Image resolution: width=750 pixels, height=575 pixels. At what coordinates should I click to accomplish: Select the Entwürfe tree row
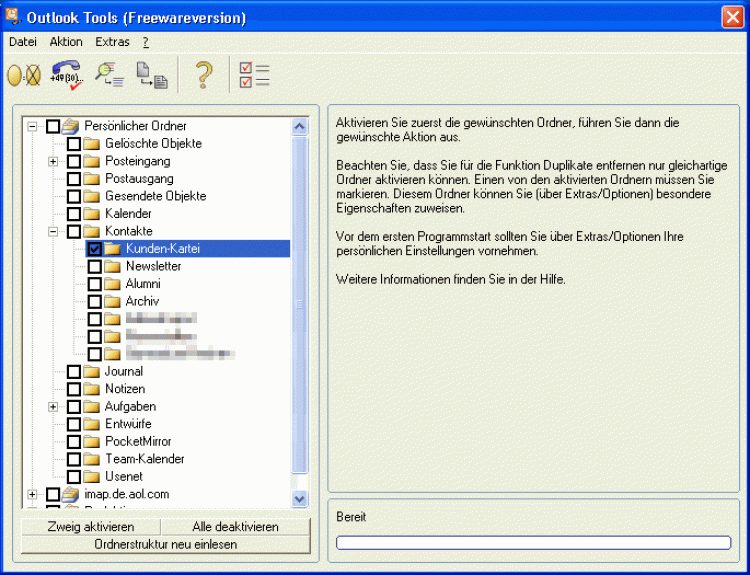[x=128, y=424]
